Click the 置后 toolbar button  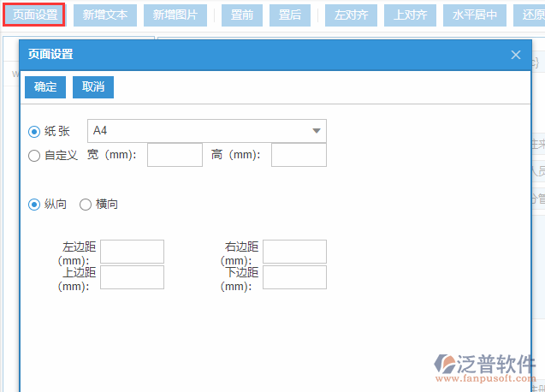click(x=290, y=15)
